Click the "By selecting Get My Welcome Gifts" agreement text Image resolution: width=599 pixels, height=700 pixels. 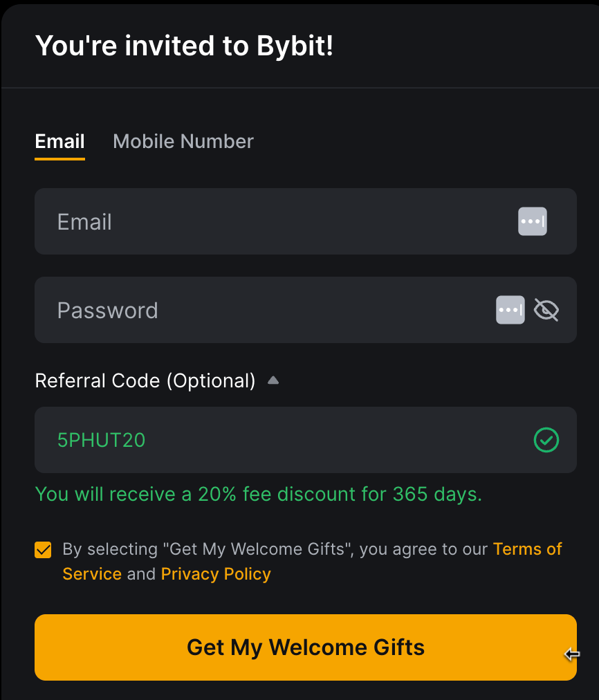pyautogui.click(x=277, y=549)
